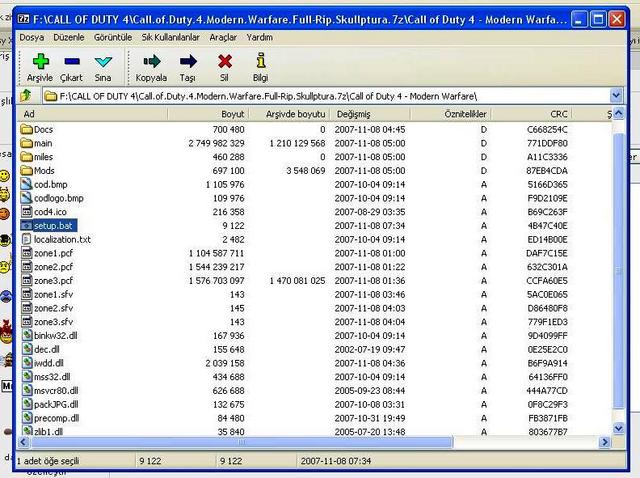
Task: Click the CRC value FB3871FB
Action: click(548, 418)
